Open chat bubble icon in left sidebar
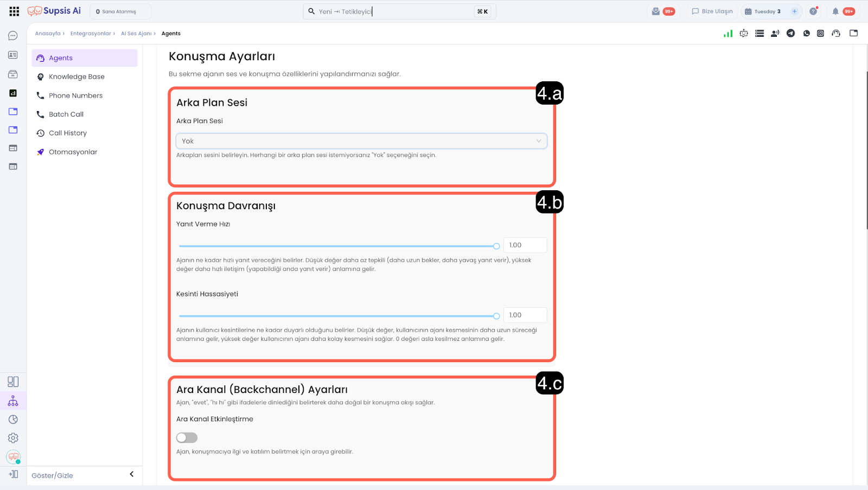The height and width of the screenshot is (490, 868). tap(13, 36)
